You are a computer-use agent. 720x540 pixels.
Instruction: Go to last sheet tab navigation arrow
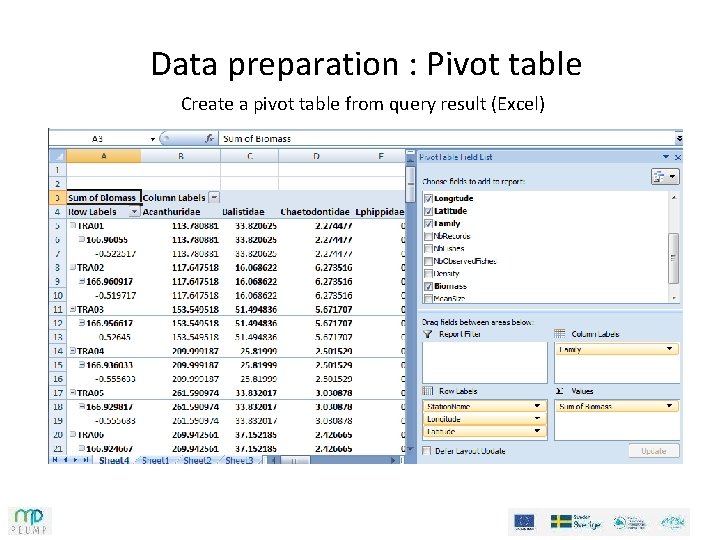(x=86, y=460)
